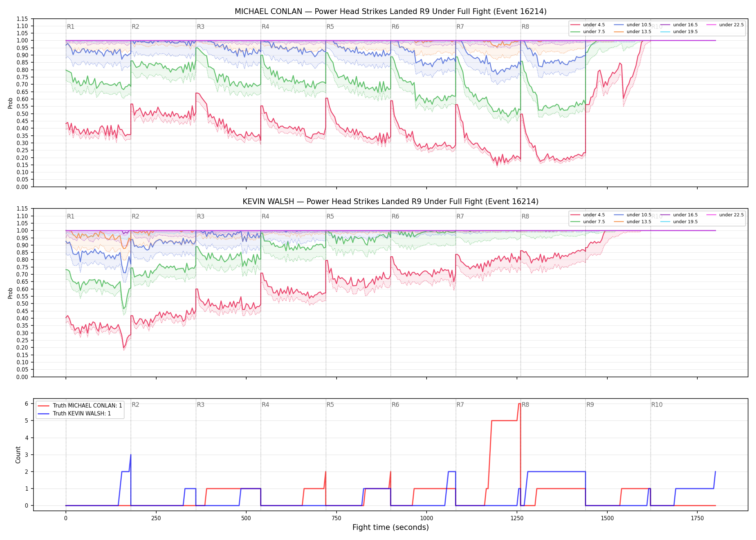Viewport: 756px width, 540px height.
Task: Click the R10 round label in Count chart
Action: [657, 405]
